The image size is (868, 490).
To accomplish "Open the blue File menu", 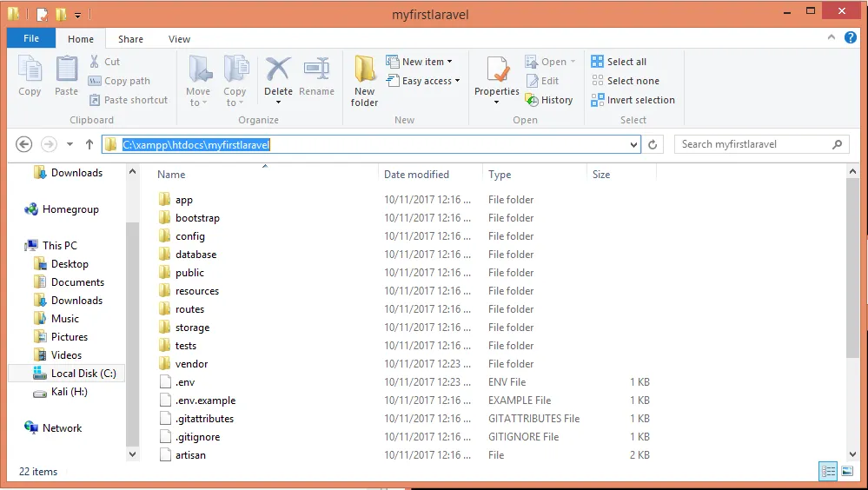I will click(31, 38).
